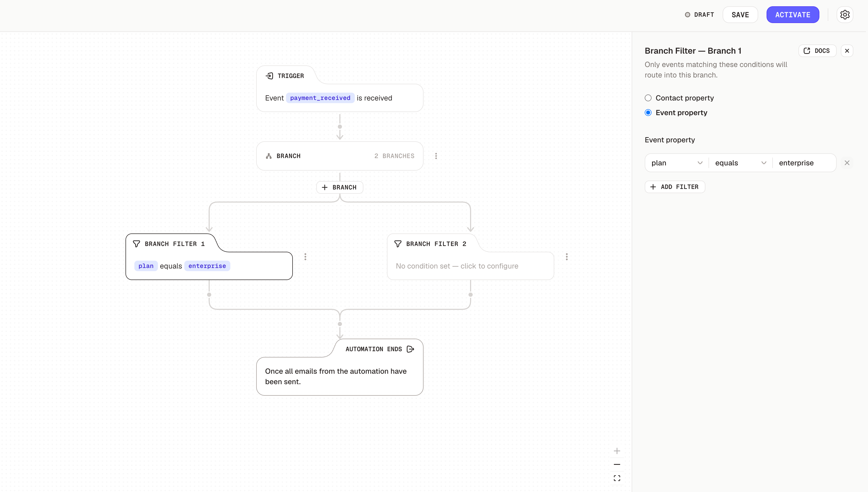Zoom in on the canvas
This screenshot has width=868, height=492.
617,451
